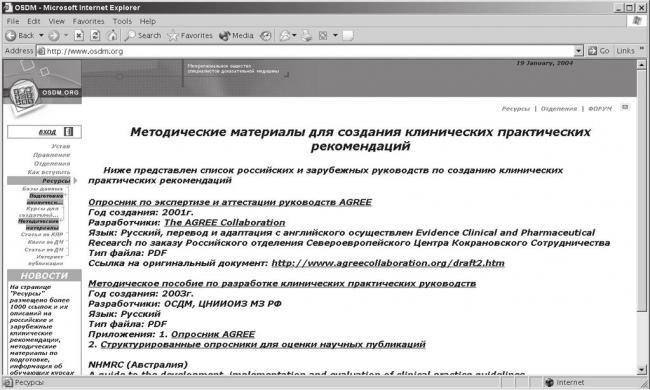Viewport: 650px width, 390px height.
Task: Open the Back history dropdown arrow
Action: point(41,36)
